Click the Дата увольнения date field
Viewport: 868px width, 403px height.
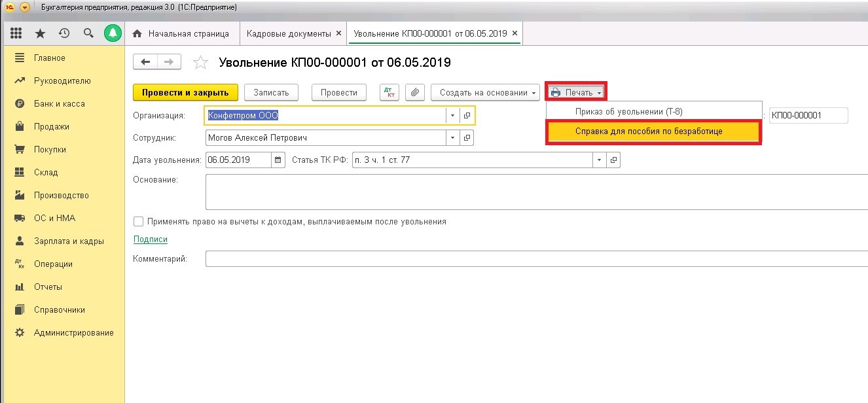238,160
